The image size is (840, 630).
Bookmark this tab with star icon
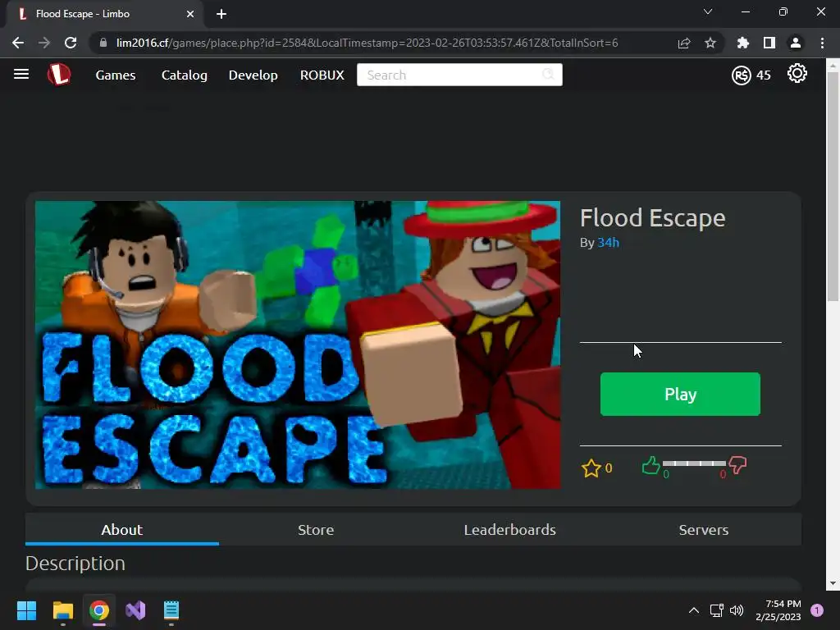pos(710,43)
